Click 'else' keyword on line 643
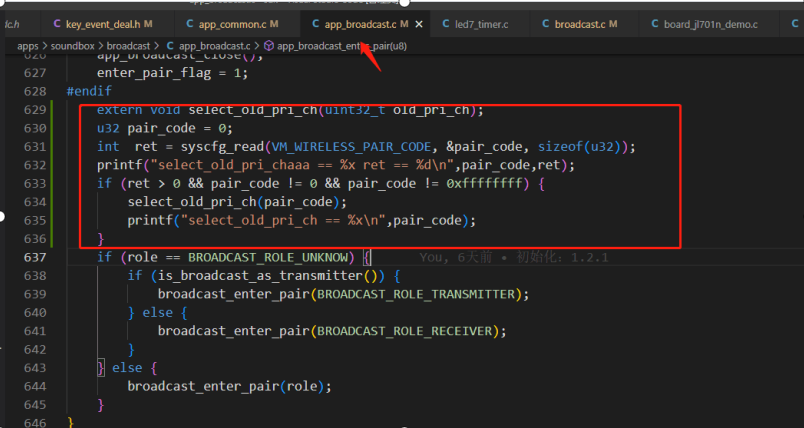This screenshot has height=428, width=804. 127,368
